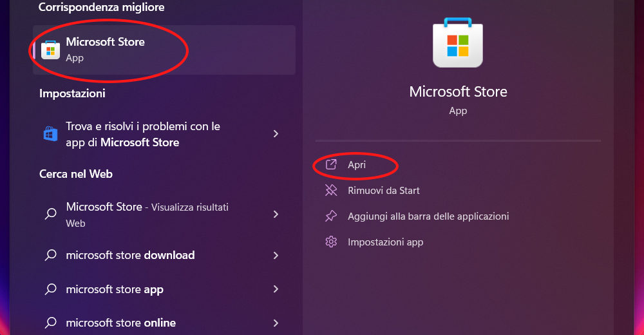
Task: Expand the microsoft store download chevron
Action: point(276,255)
